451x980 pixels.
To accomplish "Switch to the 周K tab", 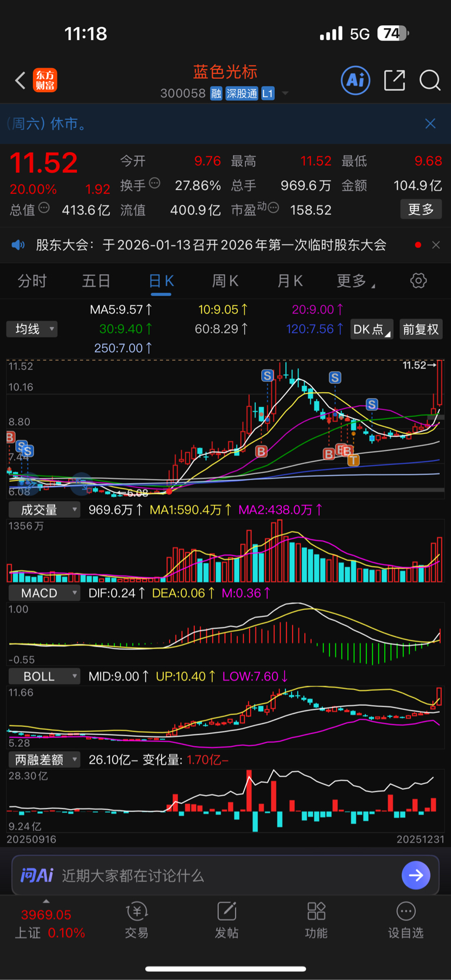I will pos(225,281).
